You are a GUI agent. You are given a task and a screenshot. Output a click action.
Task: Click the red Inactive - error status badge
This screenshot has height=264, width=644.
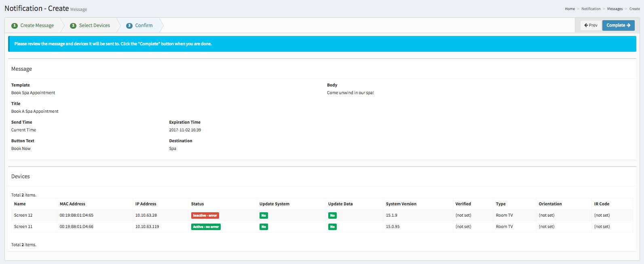(x=205, y=215)
